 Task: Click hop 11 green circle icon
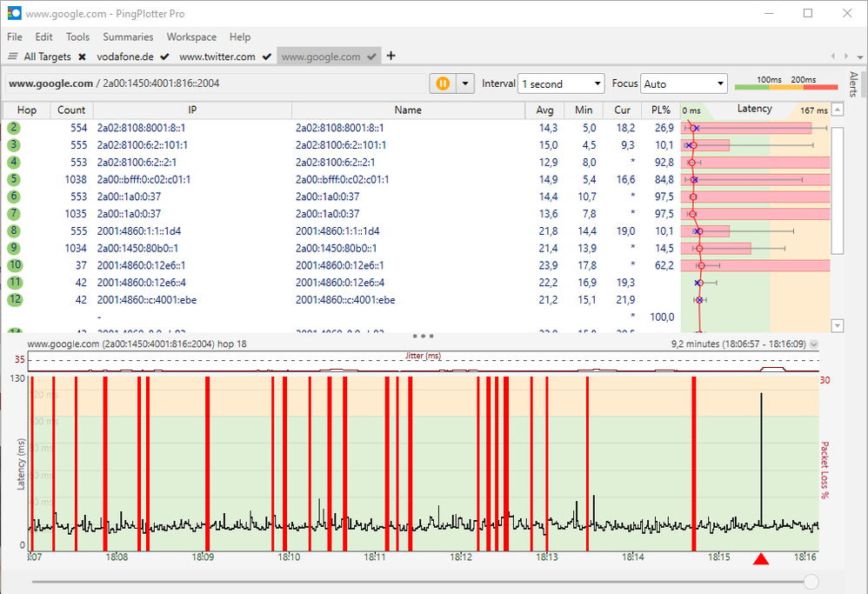point(15,282)
